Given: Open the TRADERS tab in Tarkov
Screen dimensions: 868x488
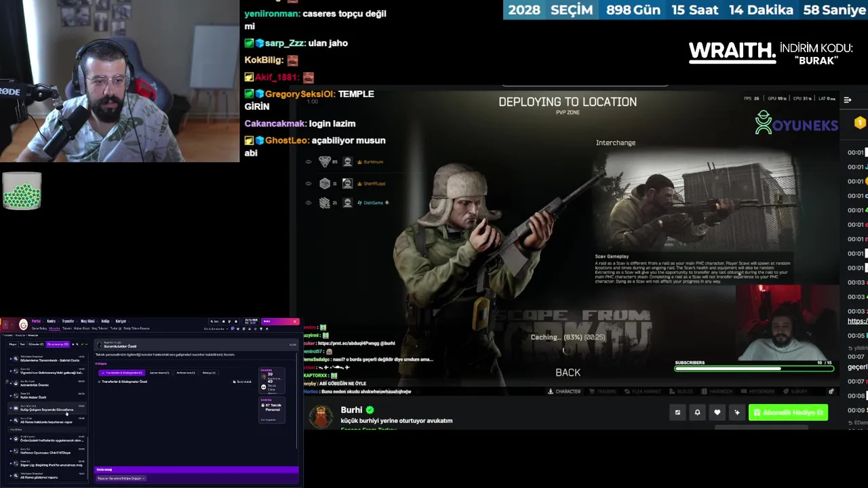Looking at the screenshot, I should (602, 391).
